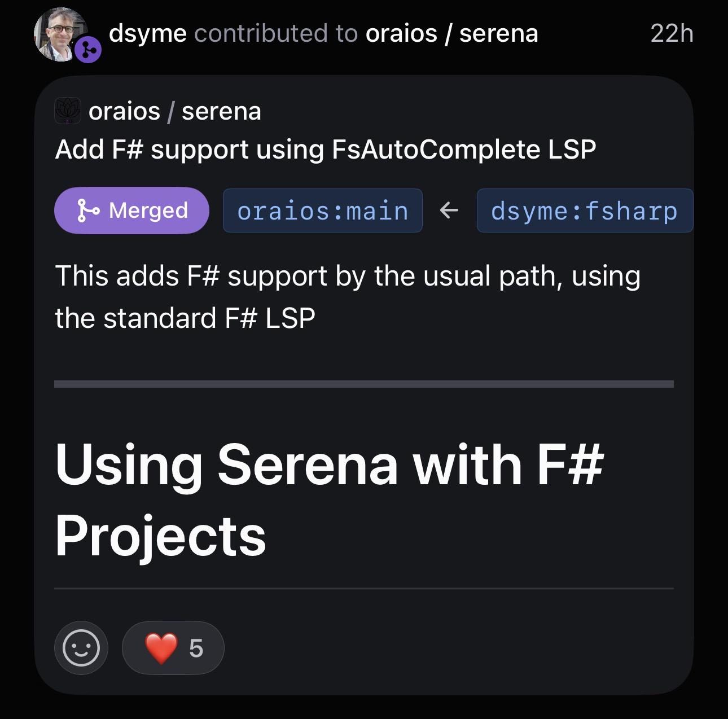Select the dsyme:fsharp branch label

click(x=584, y=211)
